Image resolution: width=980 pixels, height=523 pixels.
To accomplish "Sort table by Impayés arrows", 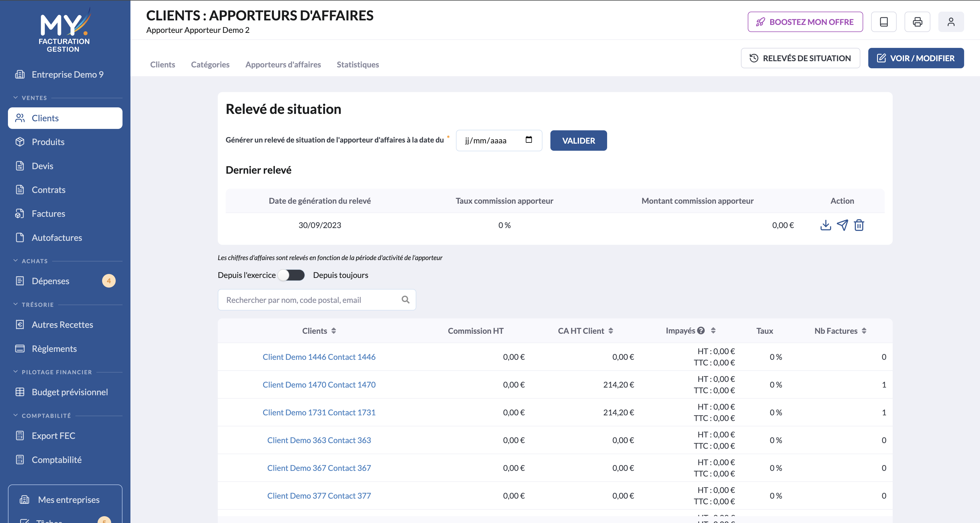I will [713, 331].
